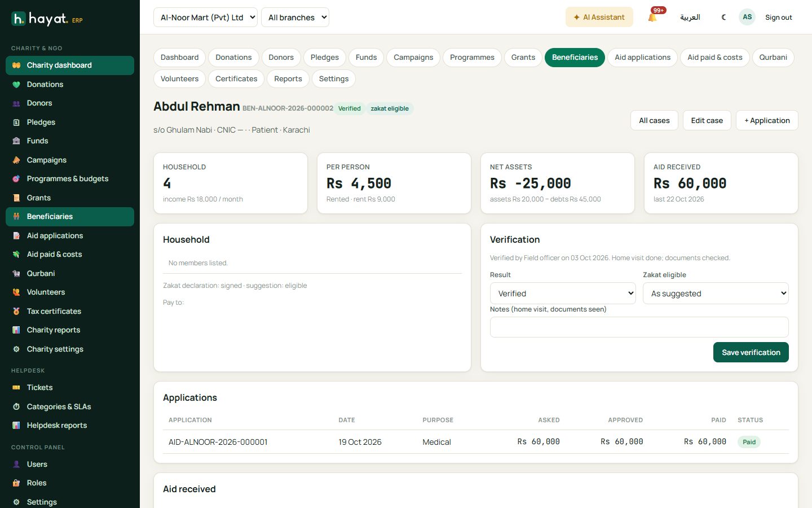
Task: Open the Certificates tab
Action: [236, 79]
